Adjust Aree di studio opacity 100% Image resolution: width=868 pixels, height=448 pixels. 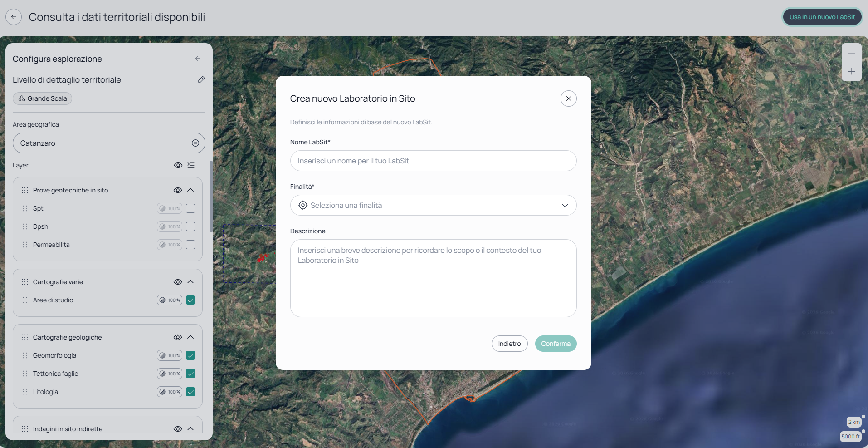coord(170,300)
